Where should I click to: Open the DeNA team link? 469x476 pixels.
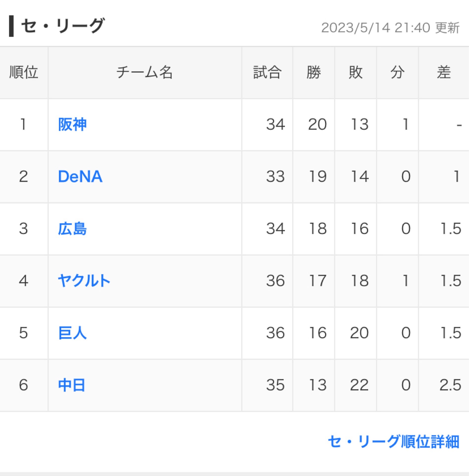tap(80, 177)
